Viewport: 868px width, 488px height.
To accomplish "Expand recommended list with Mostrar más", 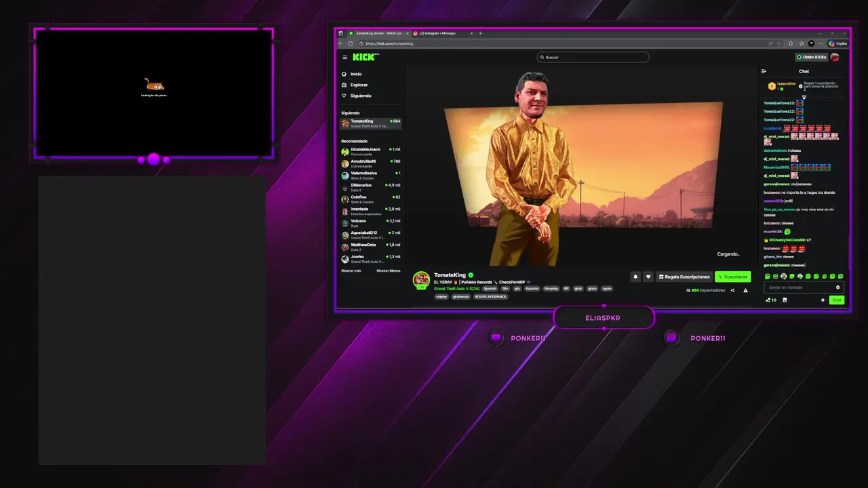I will coord(351,270).
